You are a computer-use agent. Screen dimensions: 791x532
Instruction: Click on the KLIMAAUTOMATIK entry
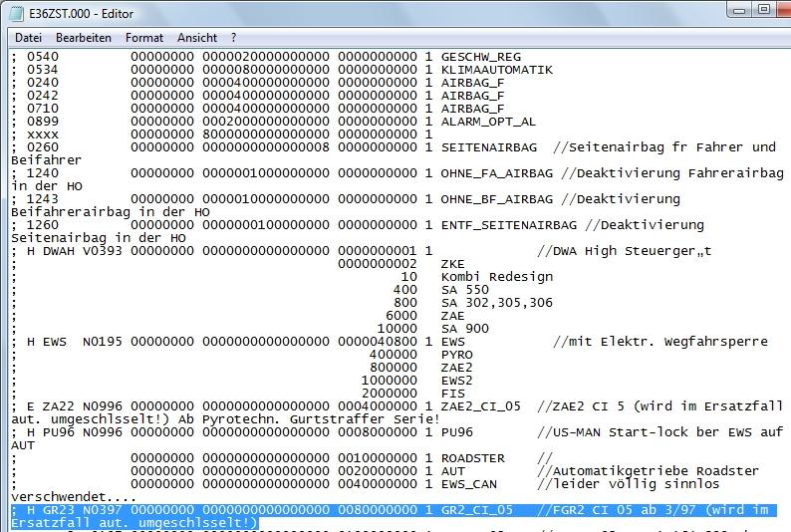click(496, 70)
